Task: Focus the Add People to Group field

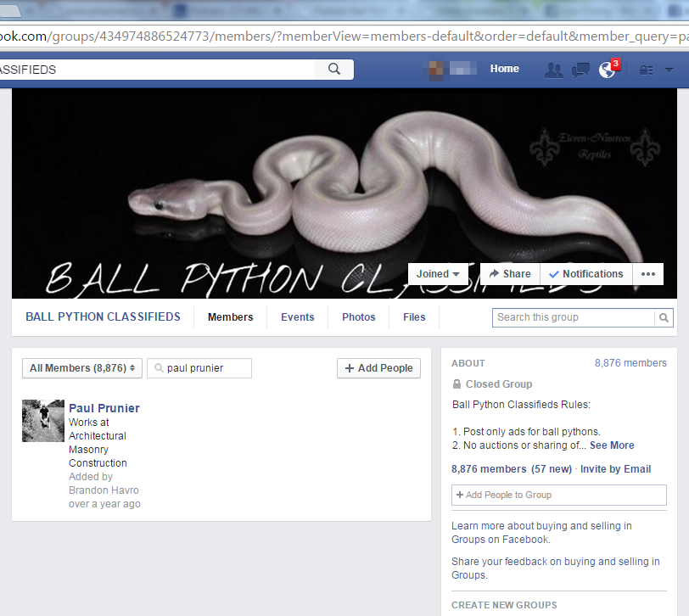Action: [x=559, y=495]
